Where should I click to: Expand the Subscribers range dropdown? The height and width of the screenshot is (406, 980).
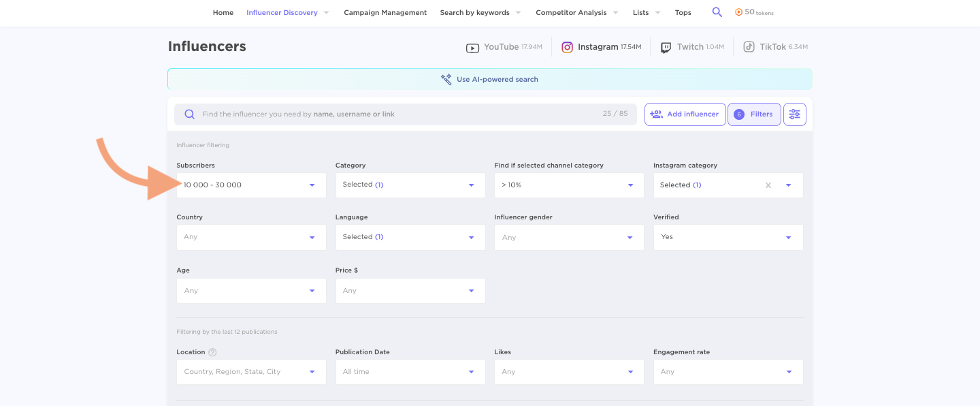[x=250, y=185]
